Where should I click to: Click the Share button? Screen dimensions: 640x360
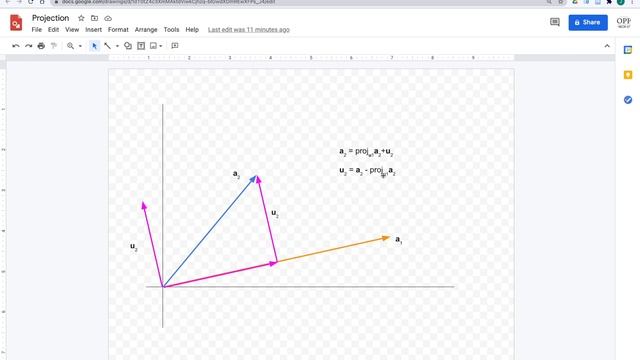[588, 22]
